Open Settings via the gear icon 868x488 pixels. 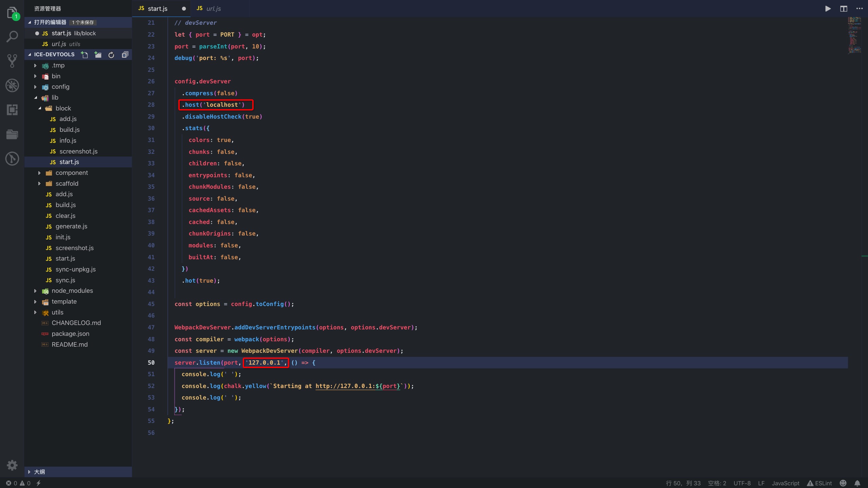[12, 465]
